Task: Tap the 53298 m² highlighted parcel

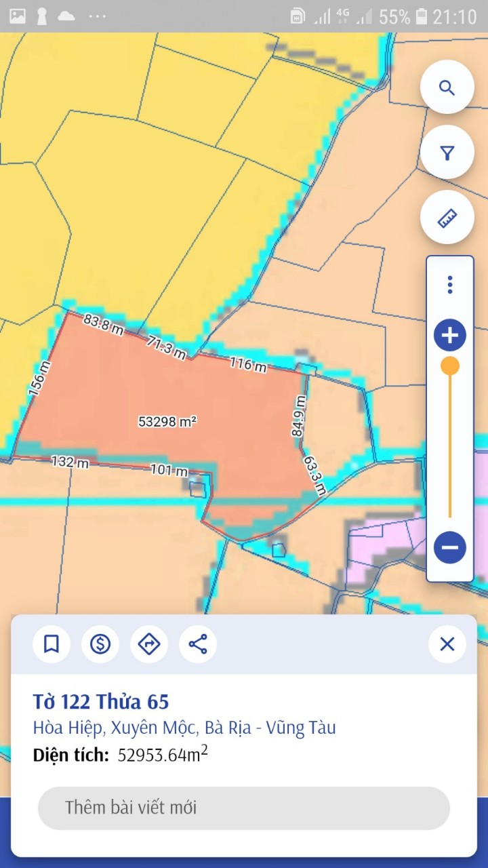Action: (x=167, y=421)
